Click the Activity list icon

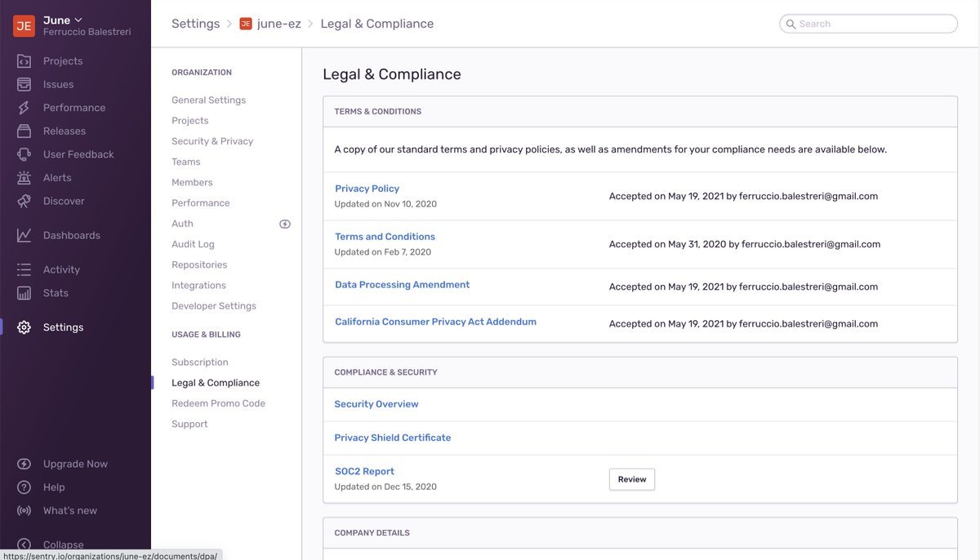coord(24,269)
